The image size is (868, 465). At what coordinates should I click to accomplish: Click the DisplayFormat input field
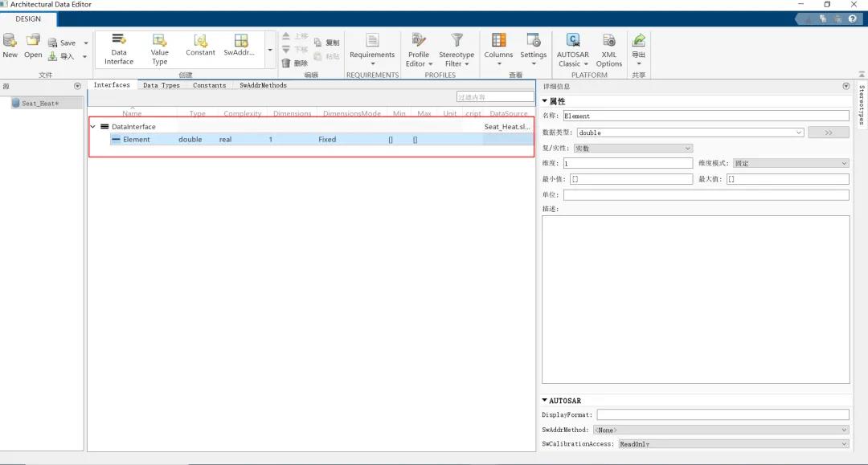722,415
